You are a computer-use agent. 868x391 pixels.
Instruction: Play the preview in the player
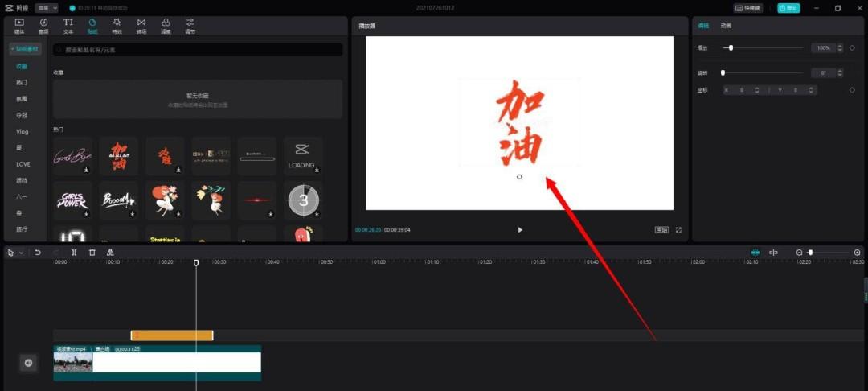click(x=520, y=230)
